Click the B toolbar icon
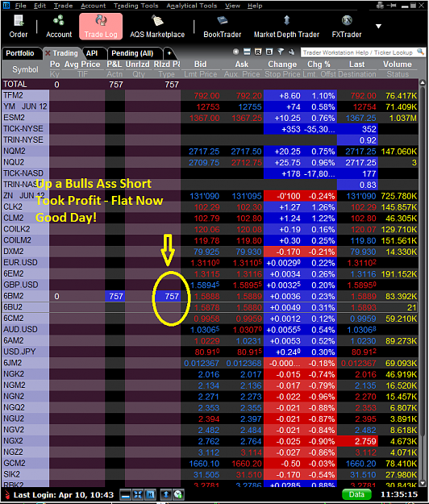The width and height of the screenshot is (429, 504). click(269, 52)
